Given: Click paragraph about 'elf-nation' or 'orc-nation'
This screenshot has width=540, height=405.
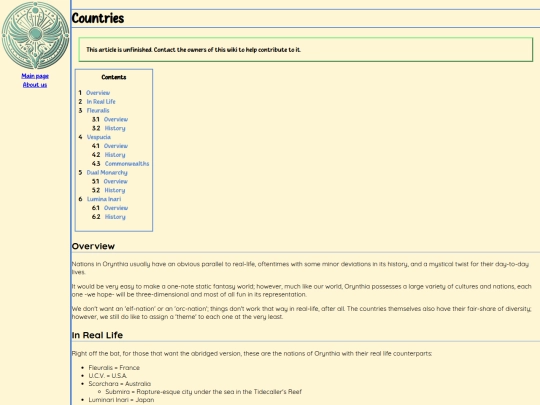Looking at the screenshot, I should click(x=301, y=313).
